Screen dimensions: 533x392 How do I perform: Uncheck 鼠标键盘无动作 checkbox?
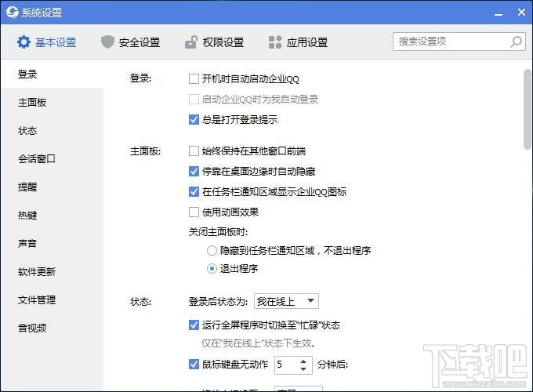click(x=194, y=364)
